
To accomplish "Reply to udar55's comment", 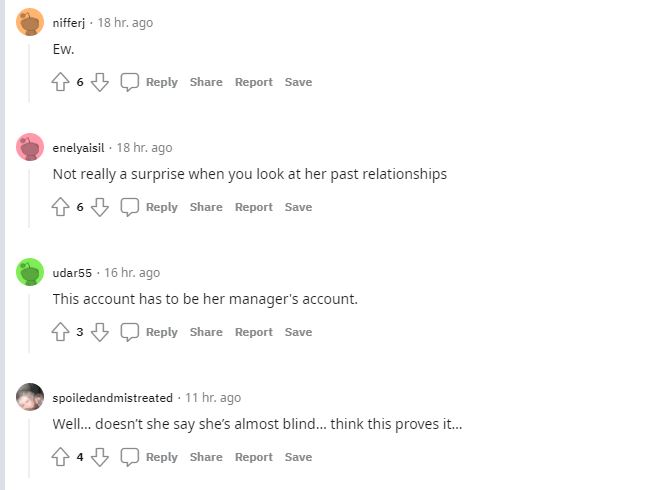I will [150, 332].
